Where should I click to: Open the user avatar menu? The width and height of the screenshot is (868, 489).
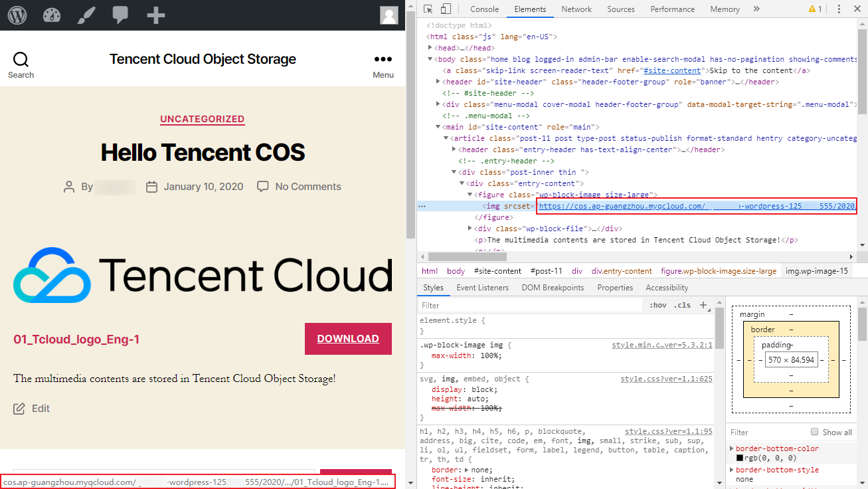389,15
